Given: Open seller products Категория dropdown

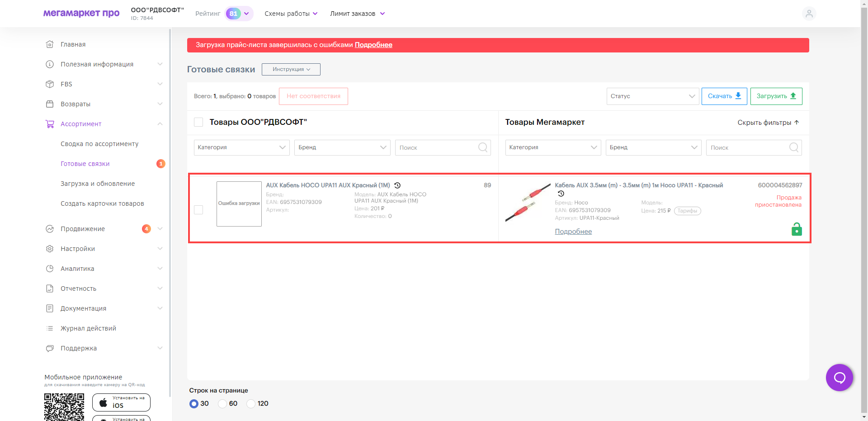Looking at the screenshot, I should click(242, 147).
